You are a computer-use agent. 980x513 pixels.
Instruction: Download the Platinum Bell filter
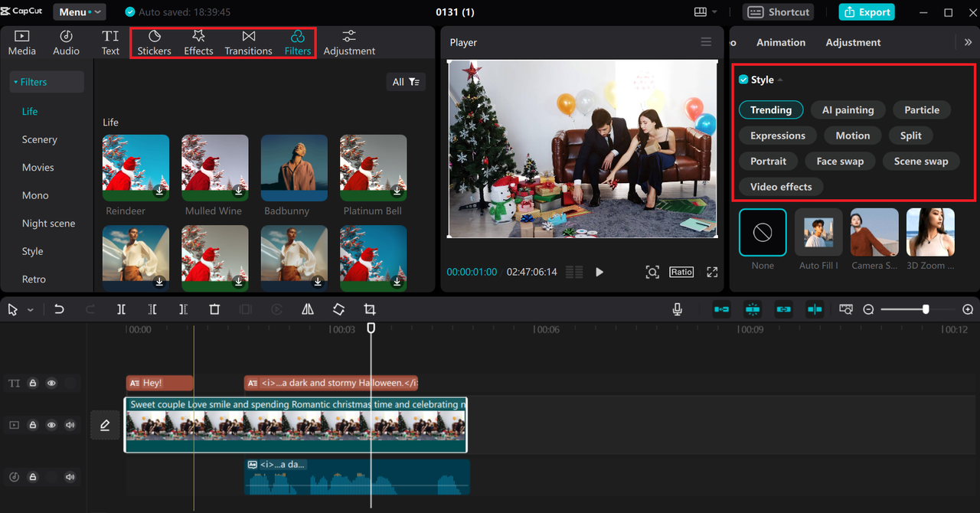tap(397, 191)
